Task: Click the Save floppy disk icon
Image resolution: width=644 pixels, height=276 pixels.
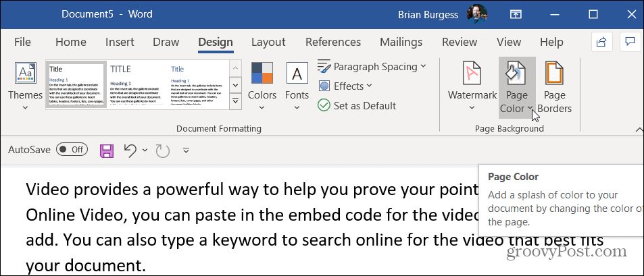Action: (x=106, y=151)
